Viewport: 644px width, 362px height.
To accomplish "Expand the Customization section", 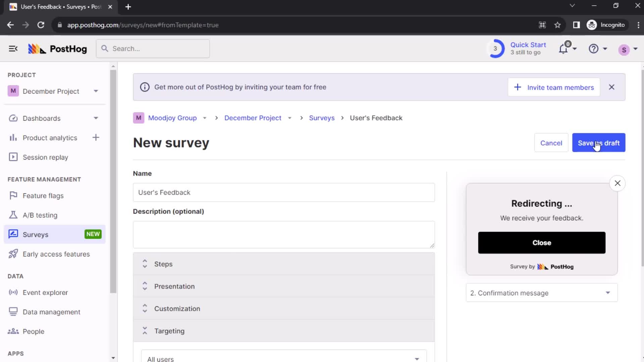I will pos(145,308).
